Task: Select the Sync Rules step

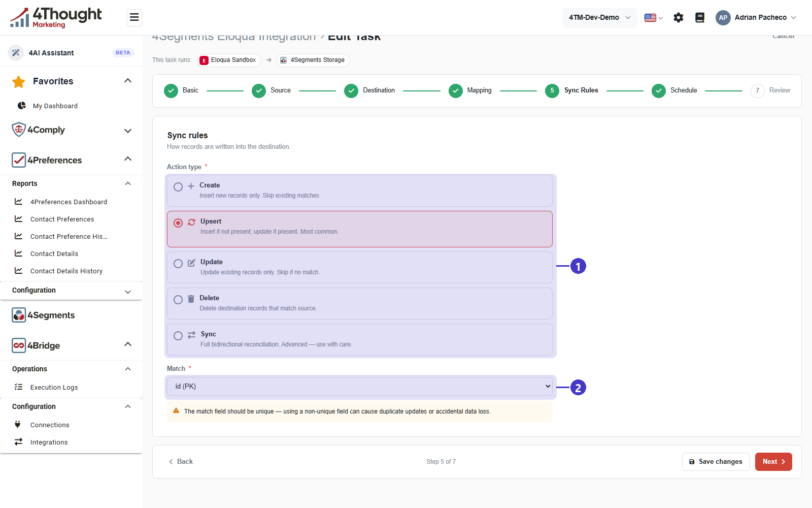Action: coord(572,90)
